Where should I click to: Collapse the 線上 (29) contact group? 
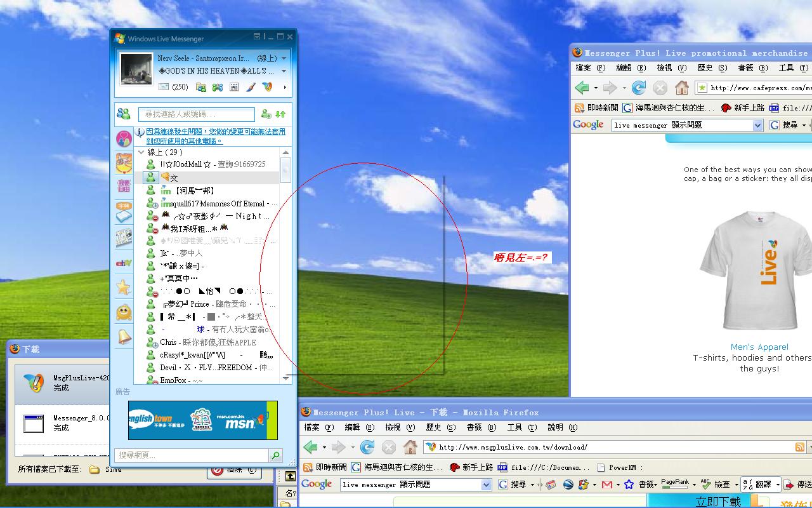(x=141, y=152)
